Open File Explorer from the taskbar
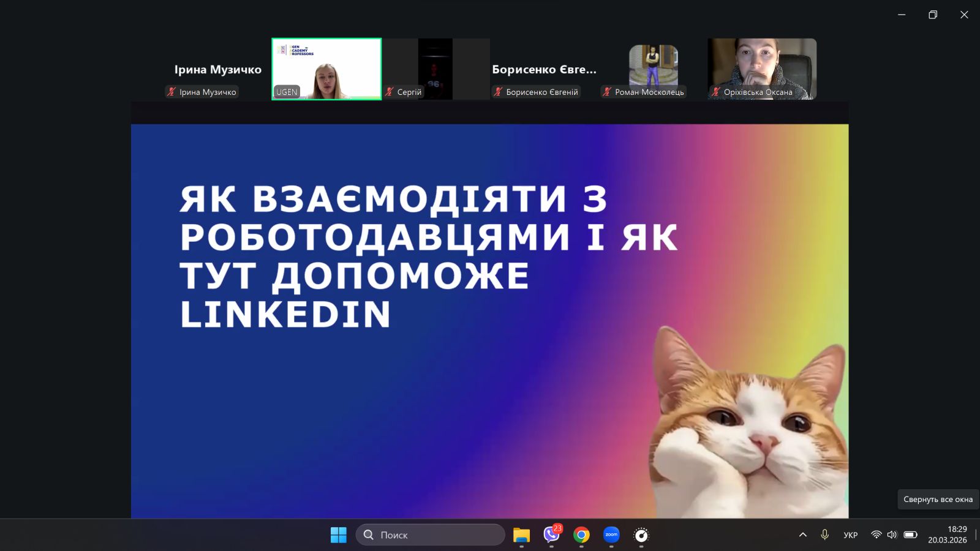The width and height of the screenshot is (980, 551). 521,535
